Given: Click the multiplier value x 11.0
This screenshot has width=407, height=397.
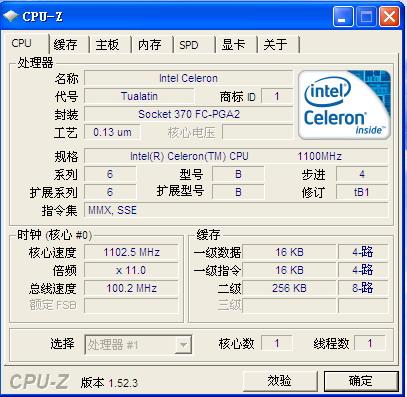Looking at the screenshot, I should 131,270.
